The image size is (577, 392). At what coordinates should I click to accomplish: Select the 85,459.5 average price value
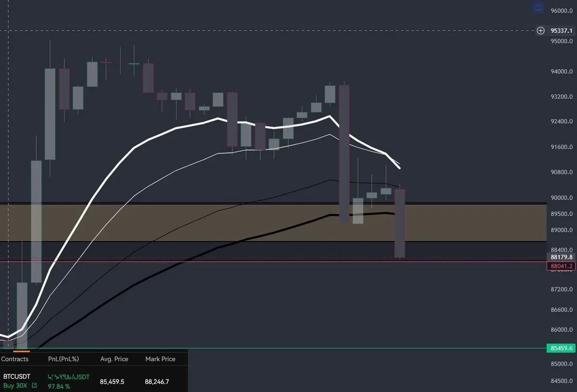(112, 381)
